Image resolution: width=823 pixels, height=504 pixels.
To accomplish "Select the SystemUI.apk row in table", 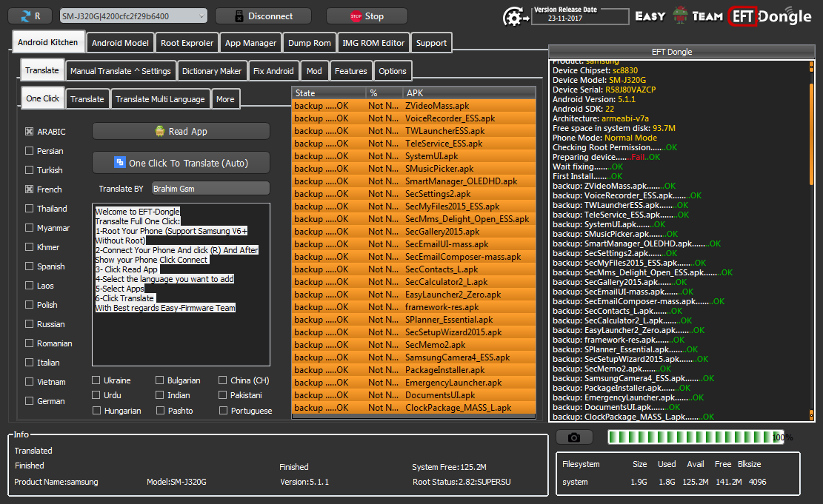I will coord(413,156).
